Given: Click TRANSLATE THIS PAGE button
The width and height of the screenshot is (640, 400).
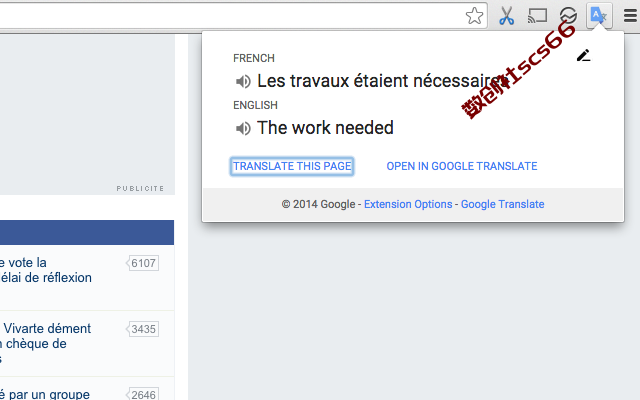Looking at the screenshot, I should click(x=292, y=166).
